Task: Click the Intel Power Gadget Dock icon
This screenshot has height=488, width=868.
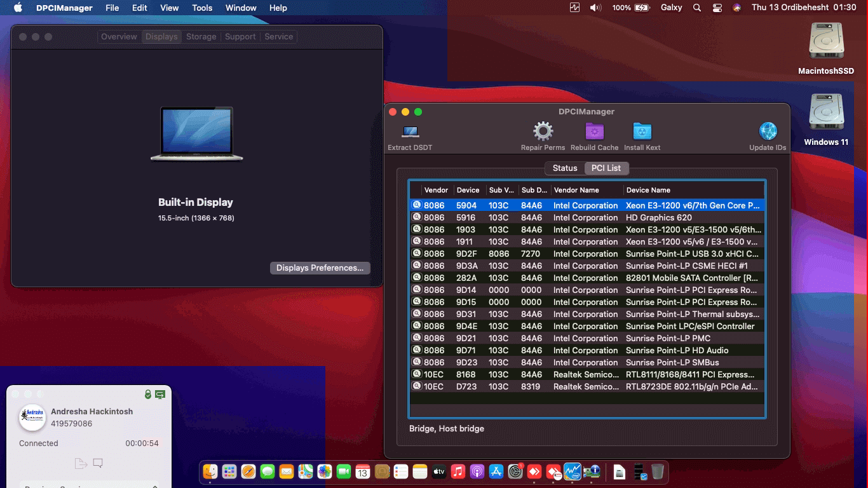Action: click(x=573, y=471)
